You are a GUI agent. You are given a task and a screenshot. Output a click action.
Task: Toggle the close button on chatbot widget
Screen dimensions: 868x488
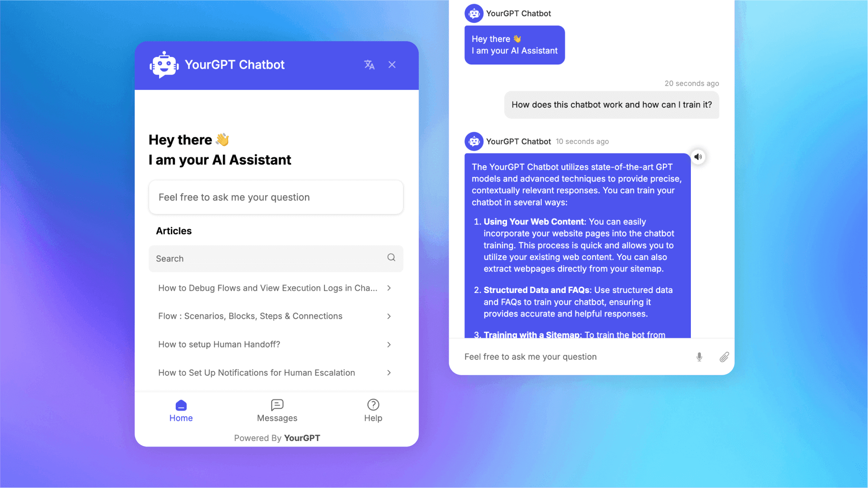tap(391, 65)
